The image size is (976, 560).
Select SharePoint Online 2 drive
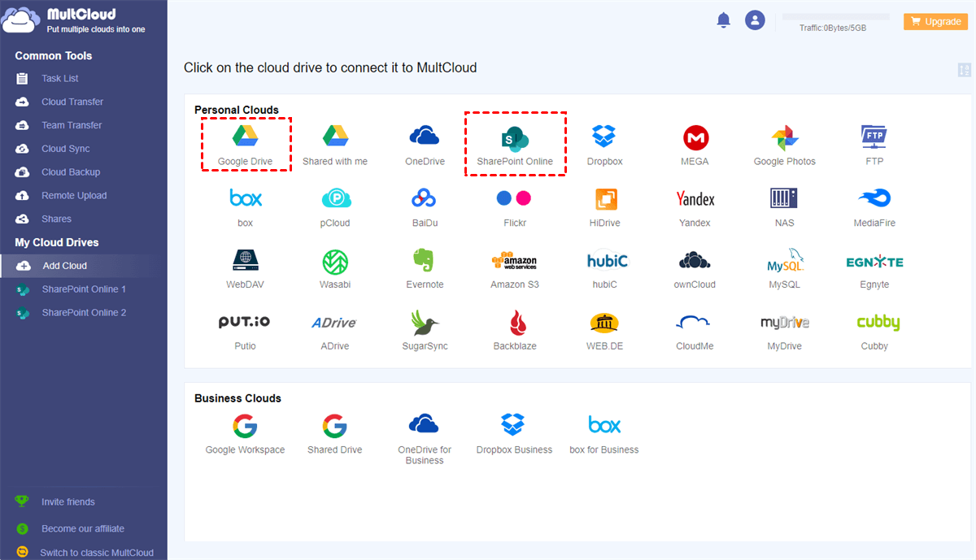84,313
